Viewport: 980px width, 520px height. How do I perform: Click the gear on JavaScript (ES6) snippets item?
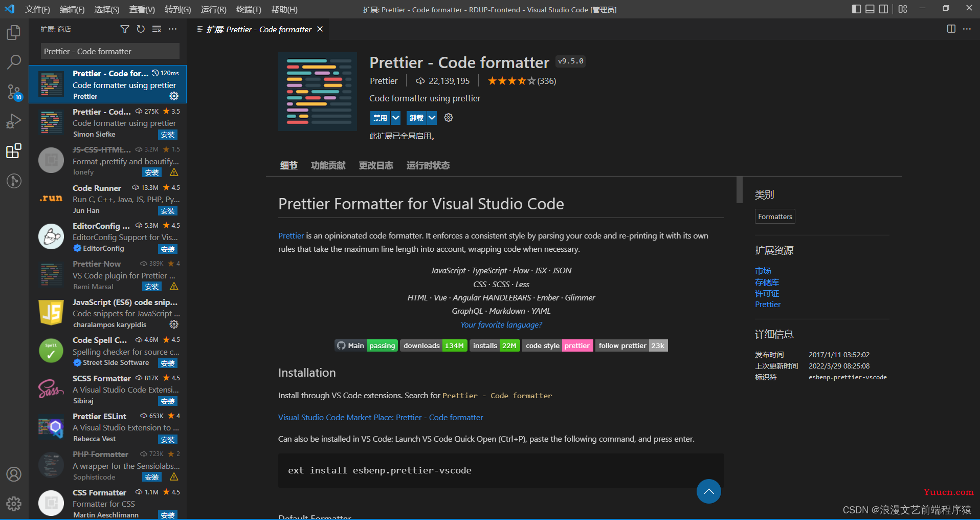(x=174, y=324)
